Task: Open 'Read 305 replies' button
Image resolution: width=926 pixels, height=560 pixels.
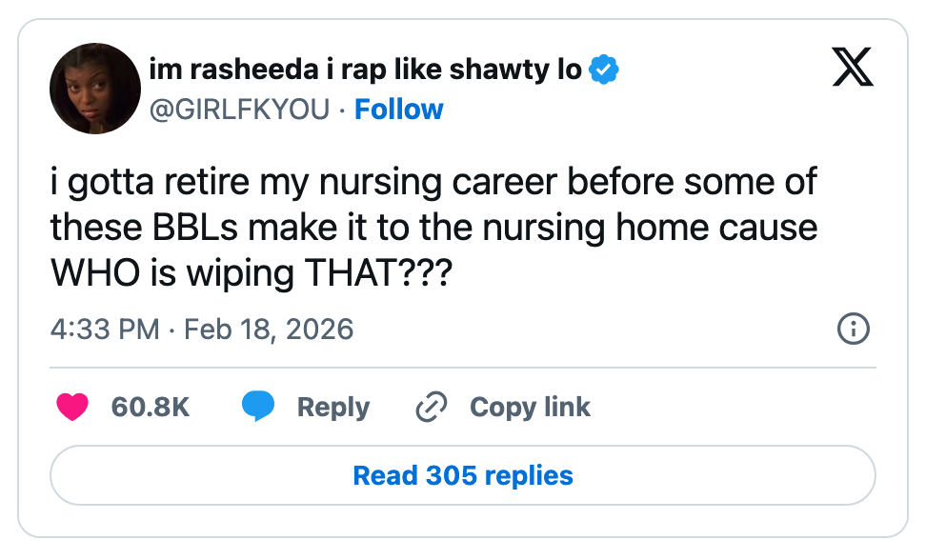Action: tap(463, 475)
